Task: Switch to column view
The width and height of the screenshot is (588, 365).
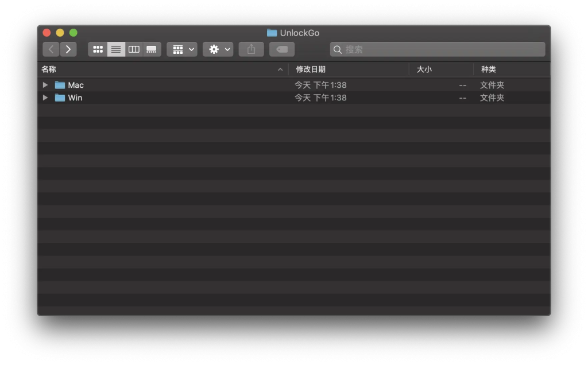Action: (134, 49)
